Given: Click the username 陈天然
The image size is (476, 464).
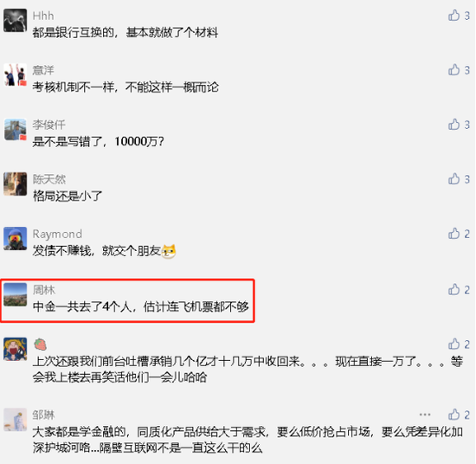Looking at the screenshot, I should [48, 179].
